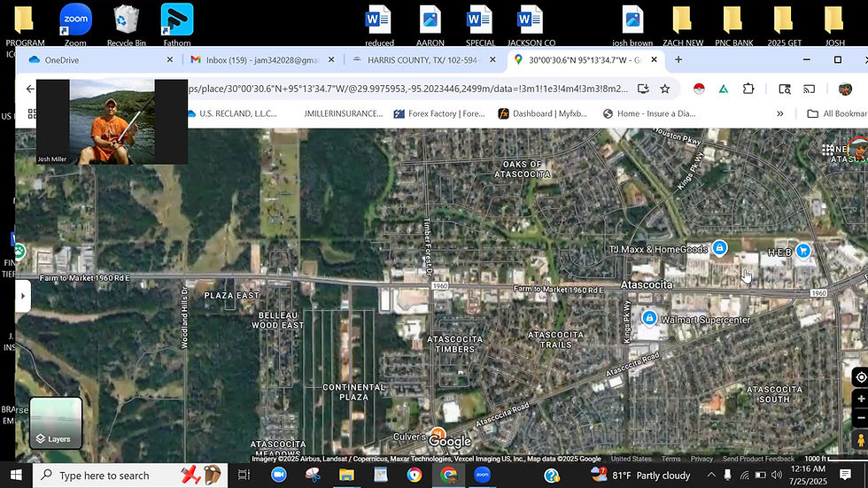Screen dimensions: 868x488
Task: Click the Google apps grid icon
Action: [x=828, y=150]
